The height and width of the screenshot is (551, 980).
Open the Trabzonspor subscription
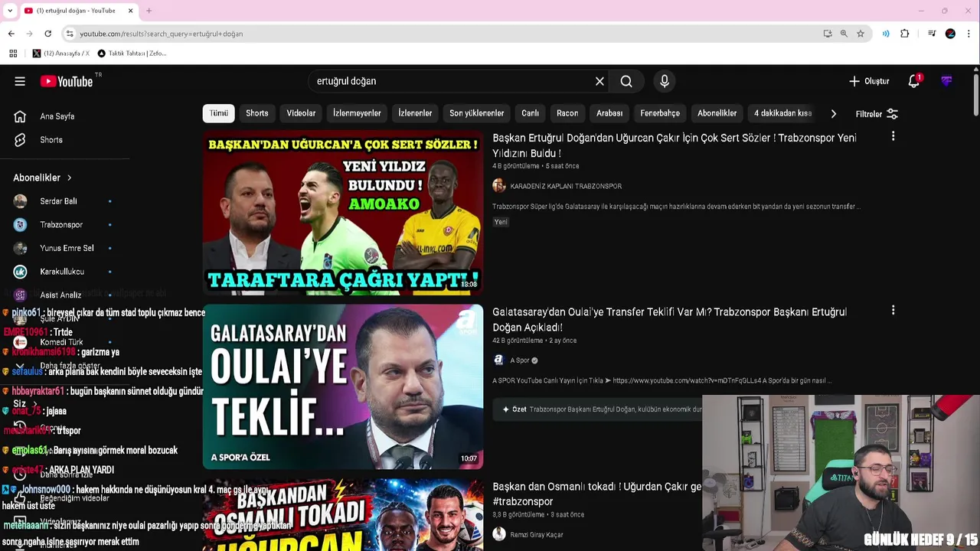coord(61,225)
